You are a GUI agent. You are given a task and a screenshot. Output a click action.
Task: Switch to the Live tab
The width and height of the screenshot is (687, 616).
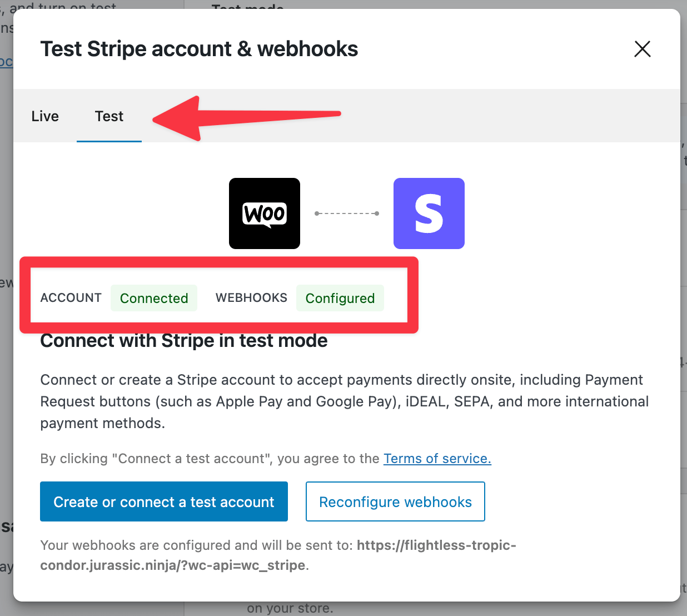point(45,116)
